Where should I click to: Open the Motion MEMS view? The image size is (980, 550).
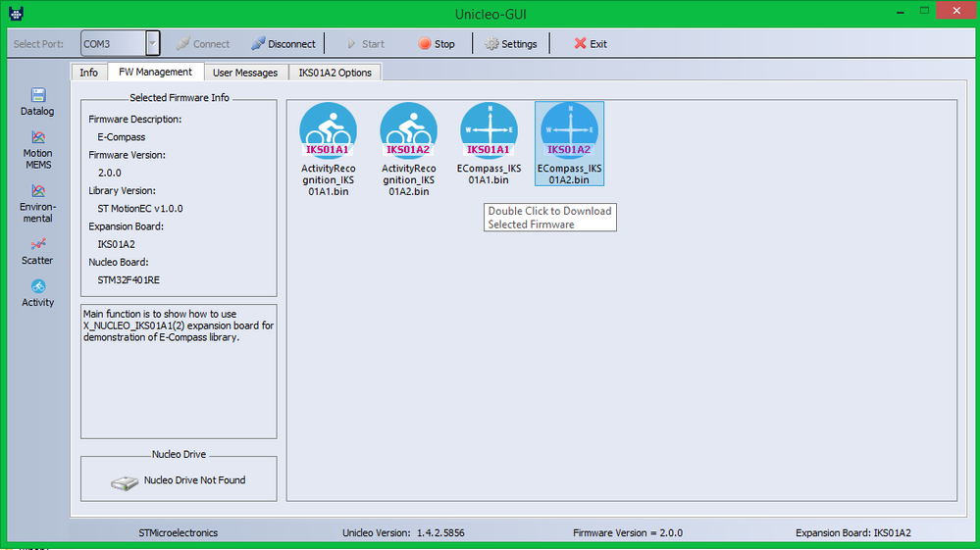(37, 150)
